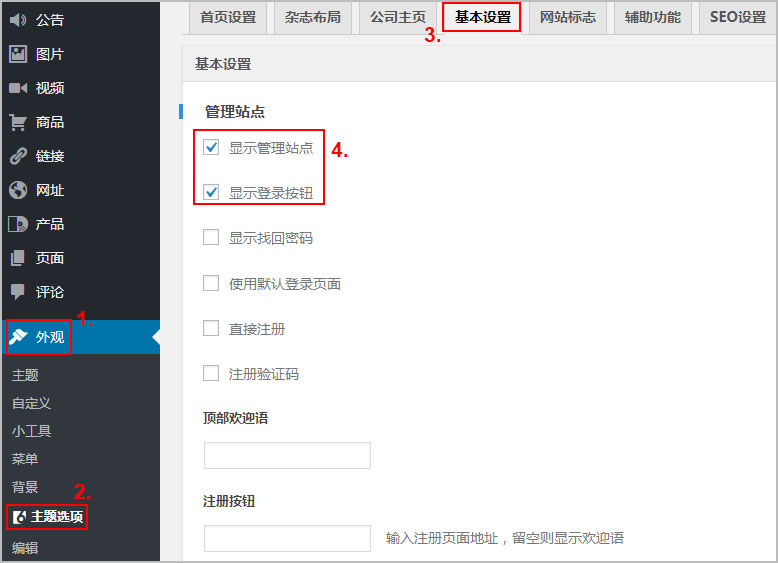Click the 顶部欢迎语 label

pyautogui.click(x=235, y=418)
